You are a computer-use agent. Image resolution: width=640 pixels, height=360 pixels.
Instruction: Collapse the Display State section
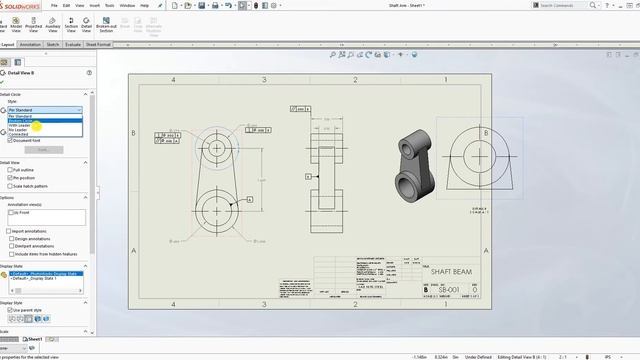85,266
